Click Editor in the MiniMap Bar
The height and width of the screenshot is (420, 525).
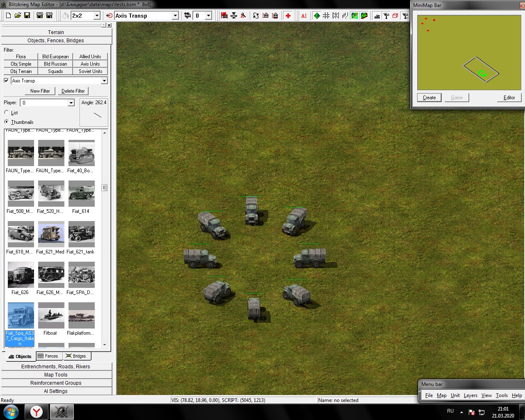(509, 98)
